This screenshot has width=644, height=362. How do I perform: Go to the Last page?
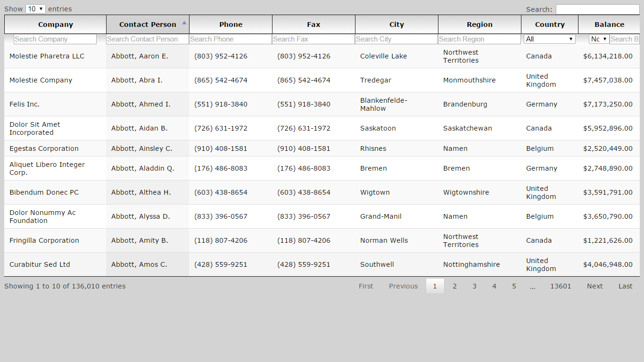point(625,286)
